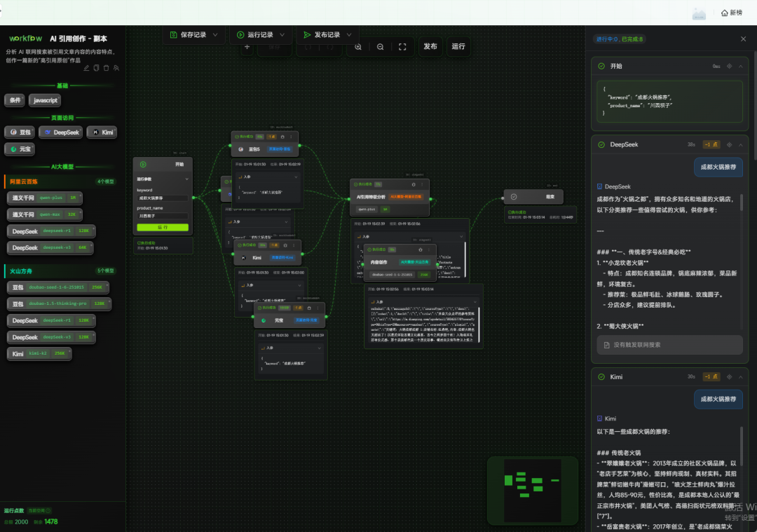Collapse the 开始 result section
Image resolution: width=757 pixels, height=532 pixels.
[x=742, y=66]
